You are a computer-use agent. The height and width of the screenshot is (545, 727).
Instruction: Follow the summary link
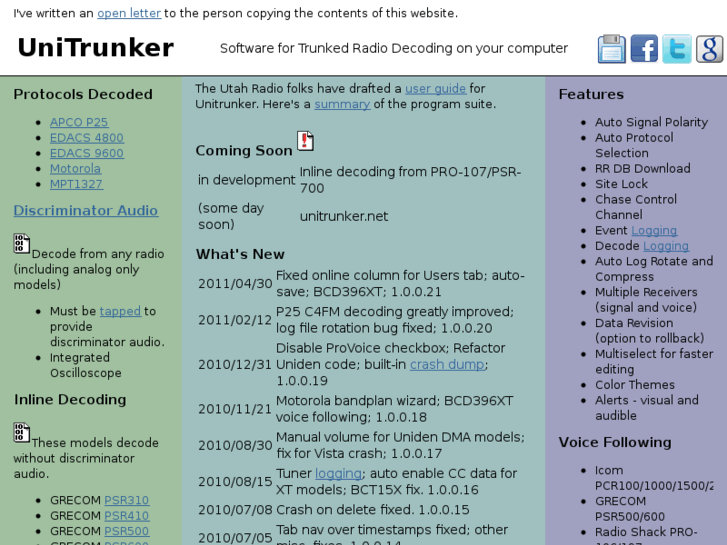tap(342, 104)
